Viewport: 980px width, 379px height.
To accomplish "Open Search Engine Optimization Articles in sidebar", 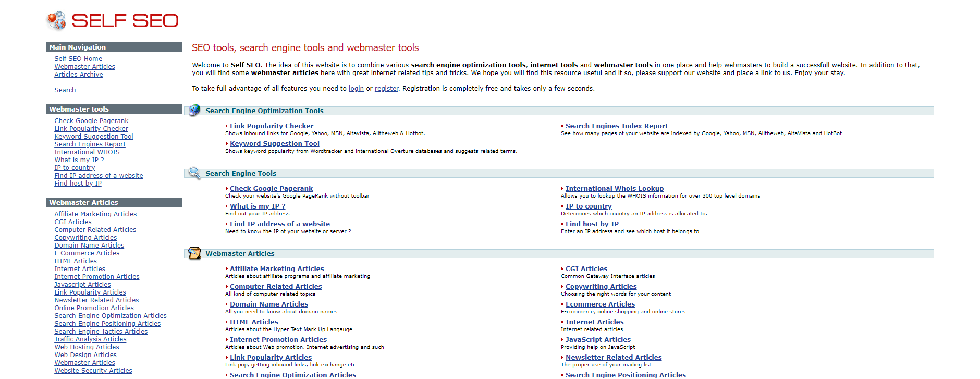I will pyautogui.click(x=111, y=316).
